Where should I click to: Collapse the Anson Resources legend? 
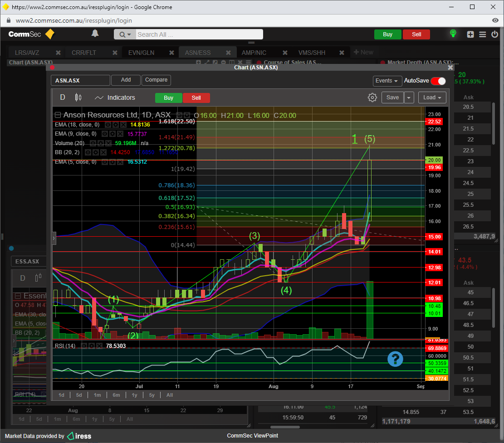(58, 115)
